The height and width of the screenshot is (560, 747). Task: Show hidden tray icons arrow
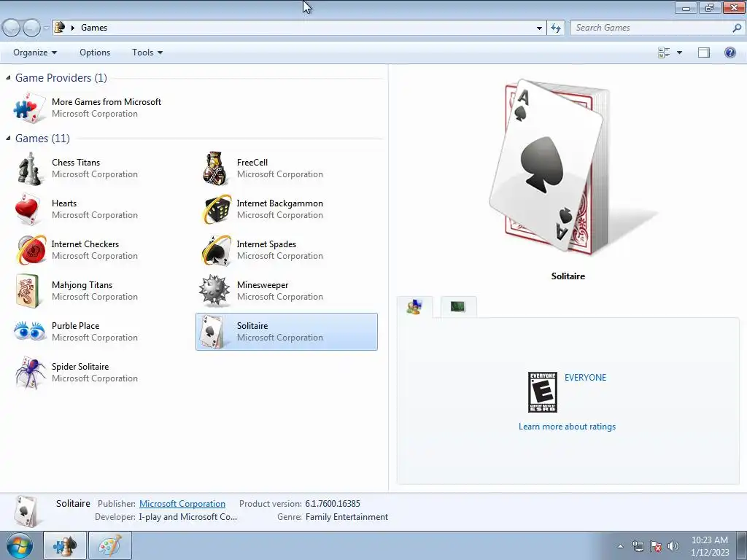coord(620,546)
